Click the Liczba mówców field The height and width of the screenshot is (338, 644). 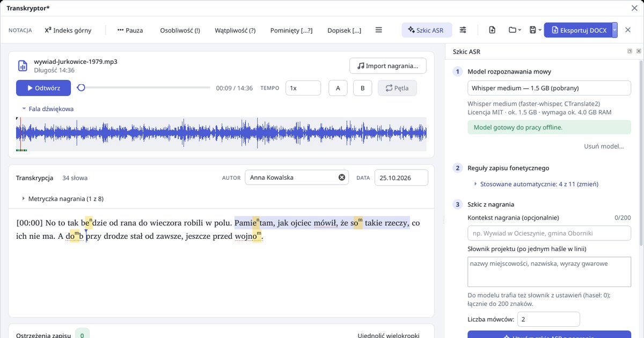click(548, 319)
